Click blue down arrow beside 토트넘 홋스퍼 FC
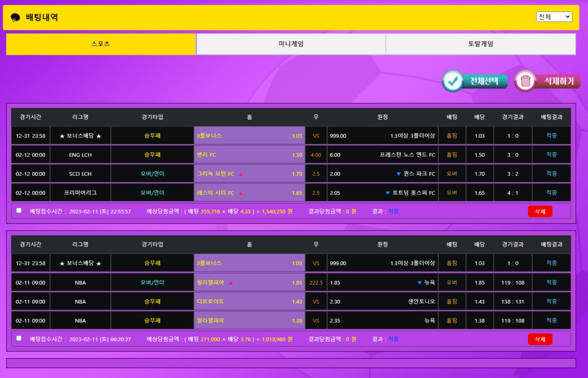Image resolution: width=588 pixels, height=378 pixels. (388, 193)
